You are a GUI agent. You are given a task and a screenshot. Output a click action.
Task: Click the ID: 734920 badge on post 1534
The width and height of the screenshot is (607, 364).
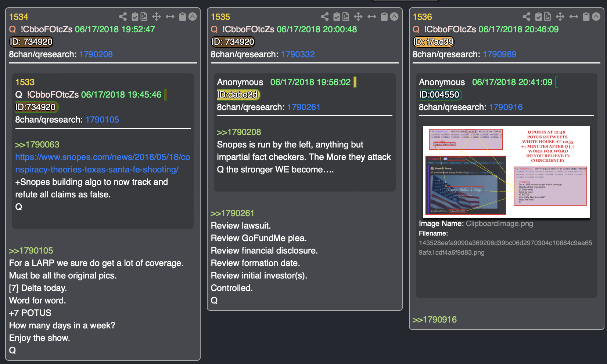31,42
